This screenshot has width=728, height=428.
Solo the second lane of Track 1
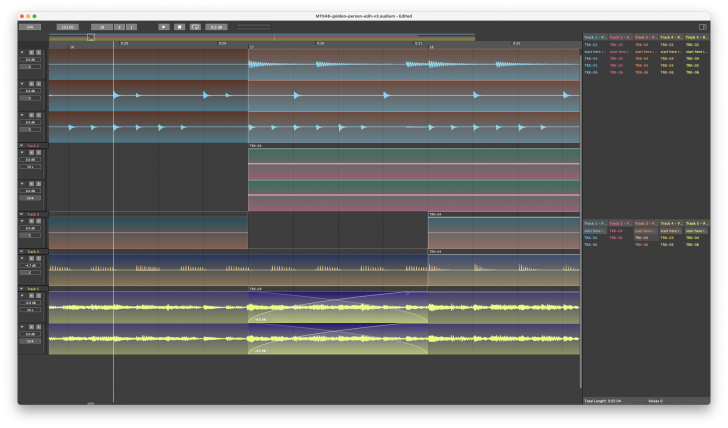pyautogui.click(x=39, y=84)
